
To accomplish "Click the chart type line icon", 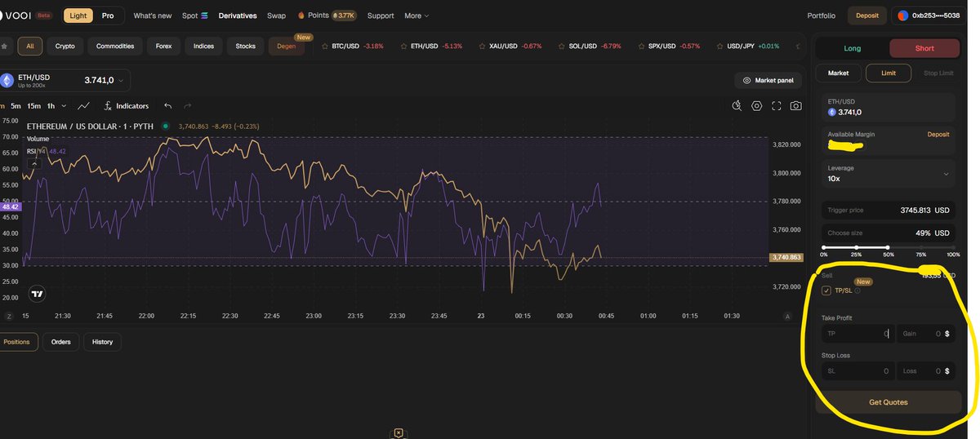I will pos(84,106).
